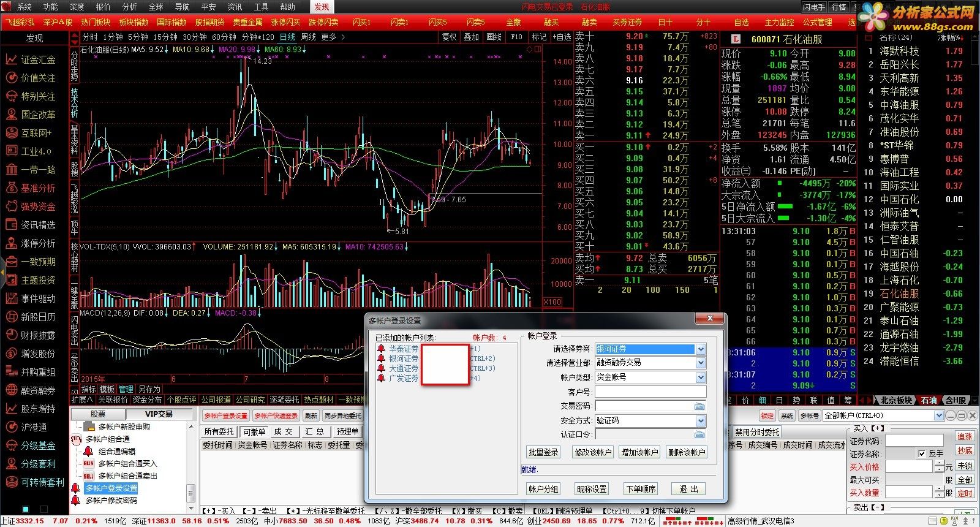Click the 批量登录 button
Image resolution: width=980 pixels, height=527 pixels.
(543, 452)
